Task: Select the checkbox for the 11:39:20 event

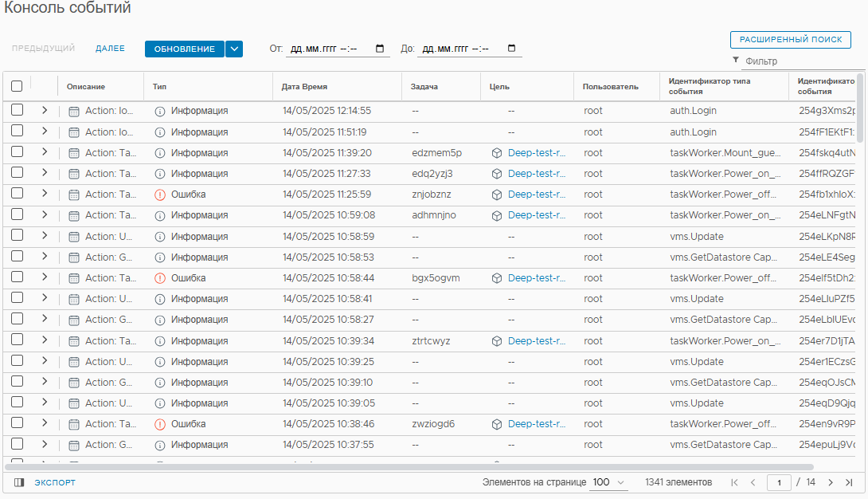Action: (x=18, y=151)
